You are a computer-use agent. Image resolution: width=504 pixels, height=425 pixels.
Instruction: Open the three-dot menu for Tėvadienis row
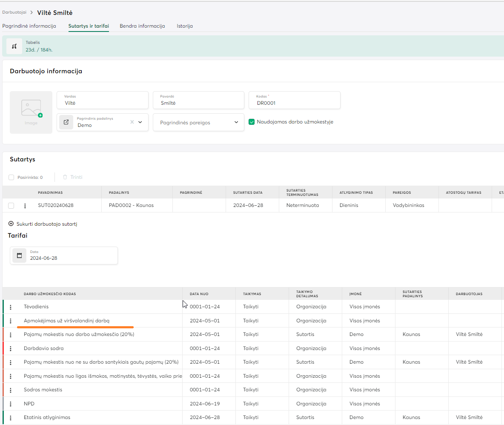(11, 307)
